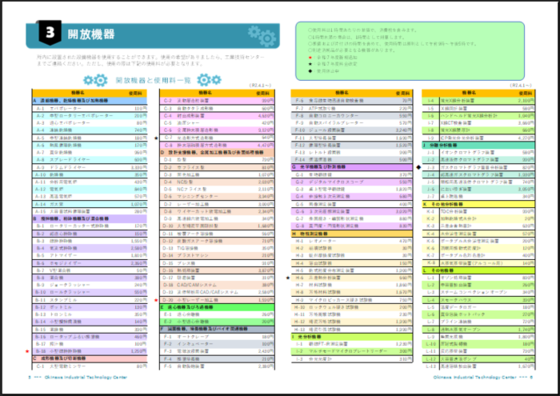The width and height of the screenshot is (560, 396).
Task: Click row J-1 イオンクロマトグラフ装置
Action: pos(479,152)
